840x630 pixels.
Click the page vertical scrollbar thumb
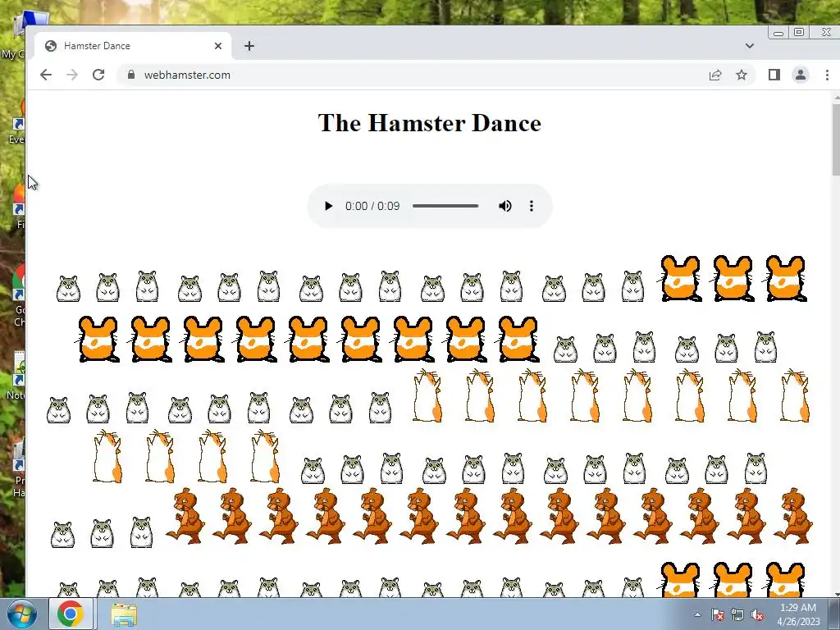coord(836,139)
